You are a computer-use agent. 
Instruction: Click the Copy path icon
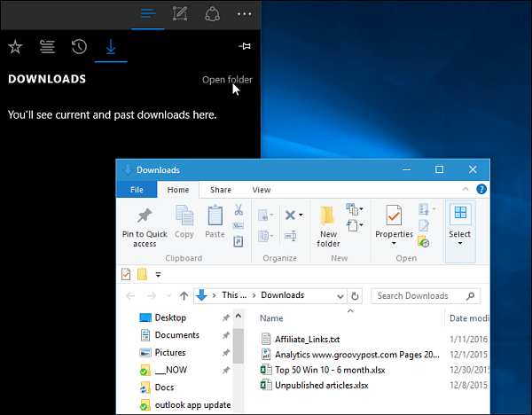(x=239, y=226)
